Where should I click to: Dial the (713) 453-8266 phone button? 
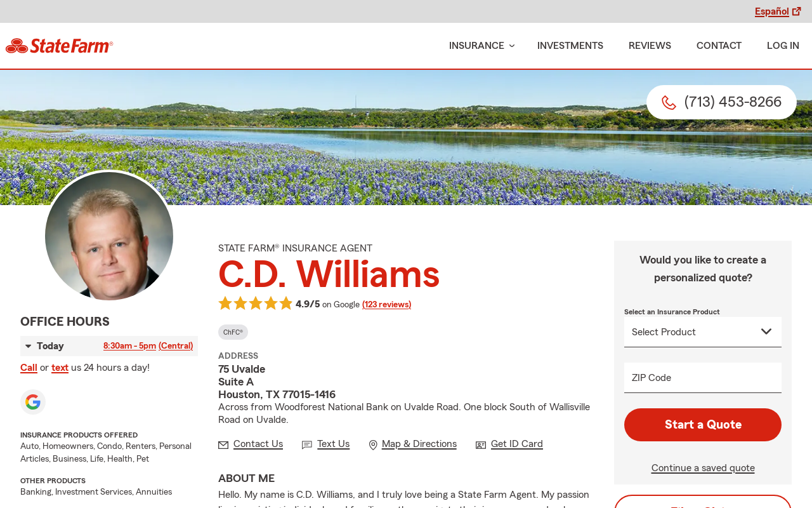(721, 102)
